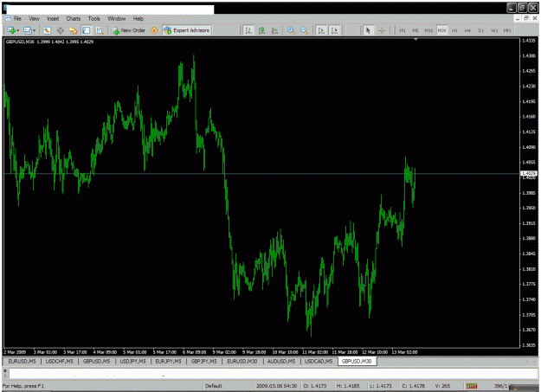This screenshot has height=392, width=541.
Task: Open the File menu
Action: (17, 19)
